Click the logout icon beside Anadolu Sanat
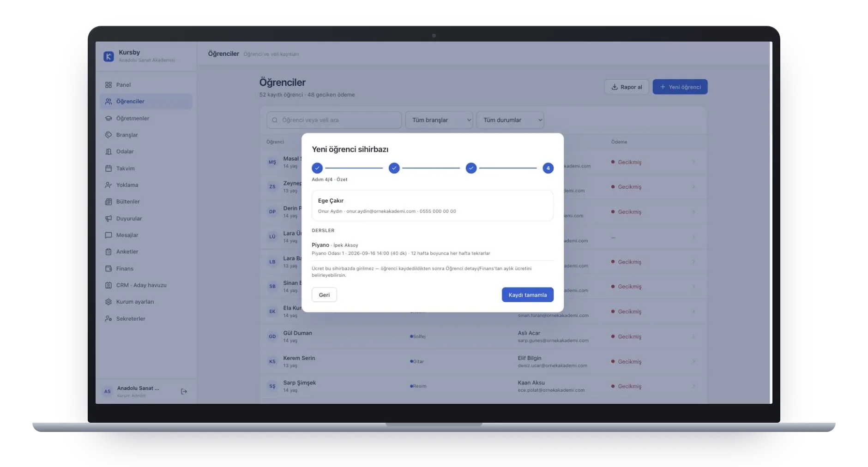Viewport: 868px width, 467px height. pyautogui.click(x=184, y=392)
